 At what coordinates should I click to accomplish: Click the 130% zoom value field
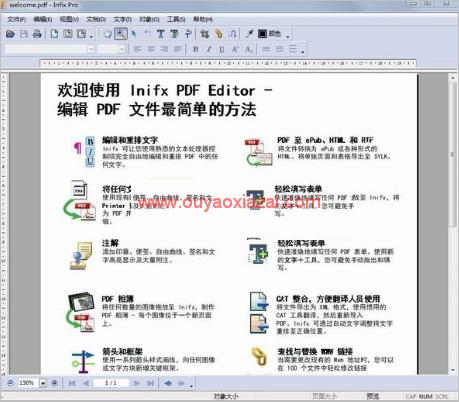point(27,383)
